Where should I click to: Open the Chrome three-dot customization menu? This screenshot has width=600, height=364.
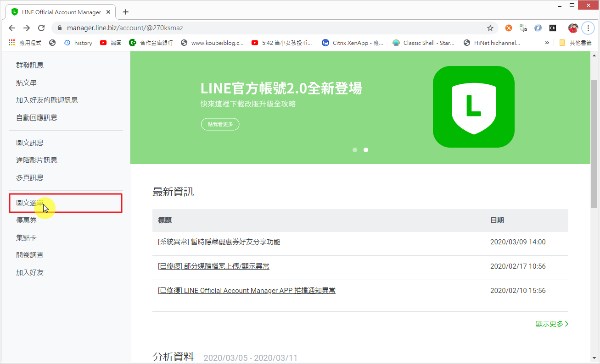[588, 28]
